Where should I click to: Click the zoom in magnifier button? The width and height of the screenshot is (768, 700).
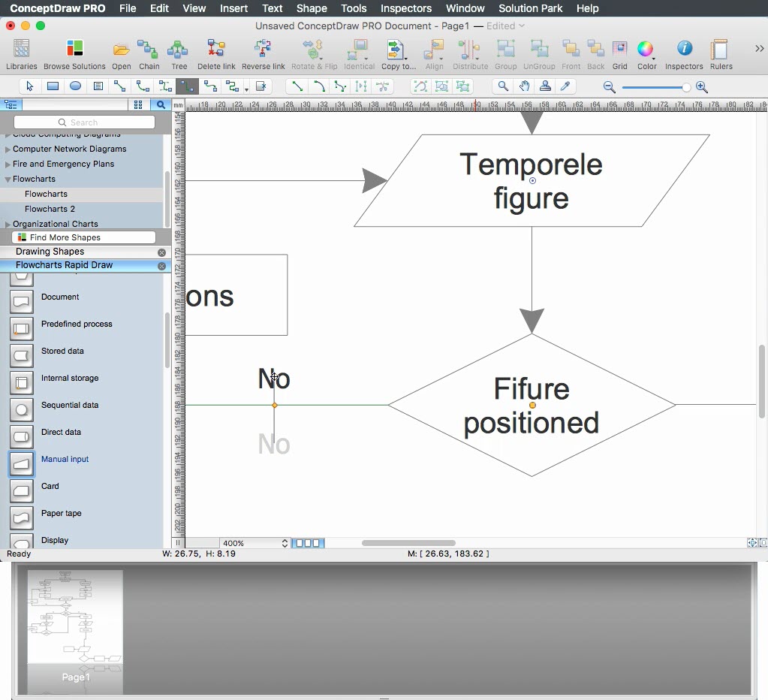[x=702, y=87]
